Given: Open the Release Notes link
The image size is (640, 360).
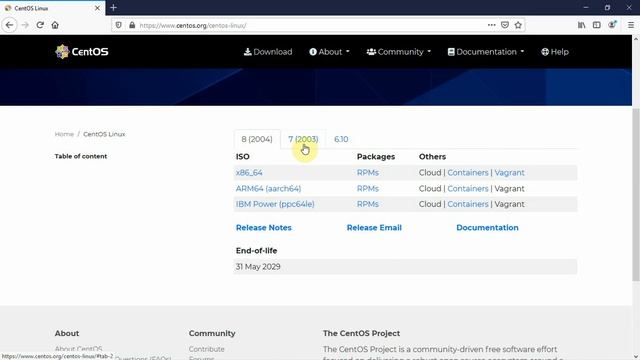Looking at the screenshot, I should click(x=264, y=228).
